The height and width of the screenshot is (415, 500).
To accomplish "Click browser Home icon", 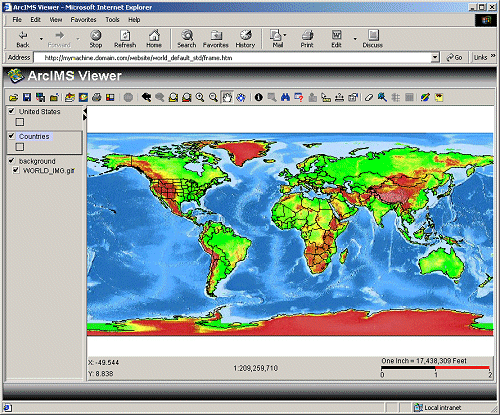I will (x=154, y=39).
